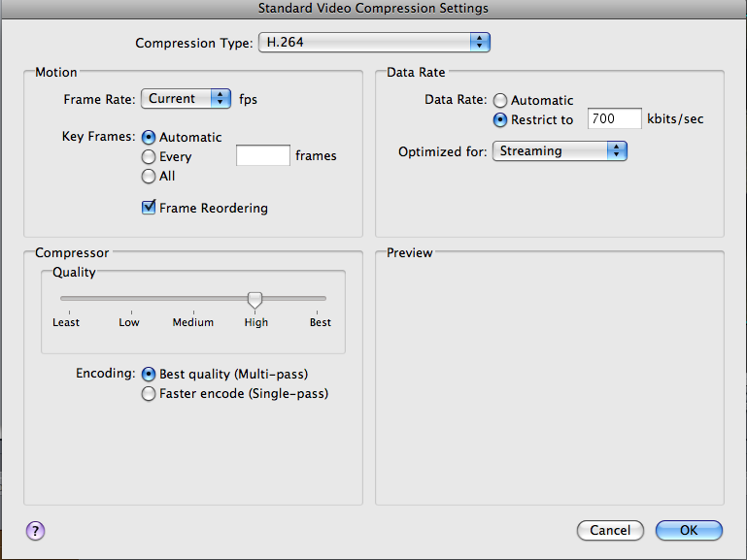Set Quality slider to Best tick
Viewport: 747px width, 560px height.
click(318, 299)
